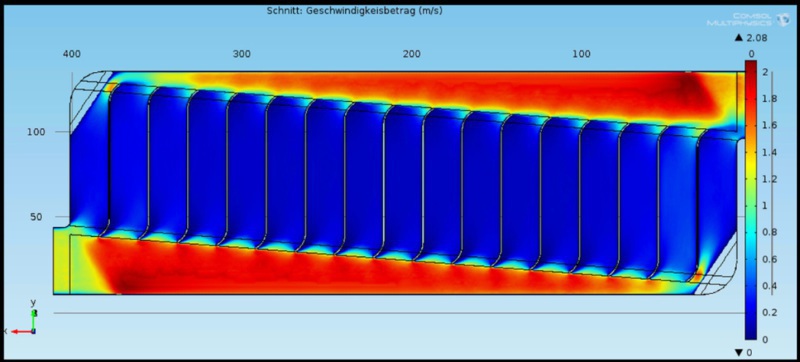This screenshot has width=800, height=362.
Task: Click the x-axis tick label 300
Action: coord(242,54)
